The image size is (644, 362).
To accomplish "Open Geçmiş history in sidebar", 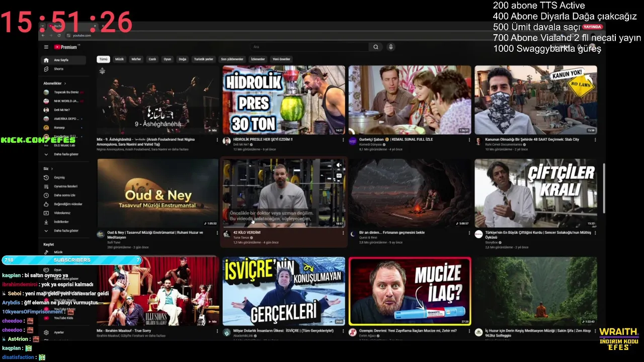I will 63,177.
